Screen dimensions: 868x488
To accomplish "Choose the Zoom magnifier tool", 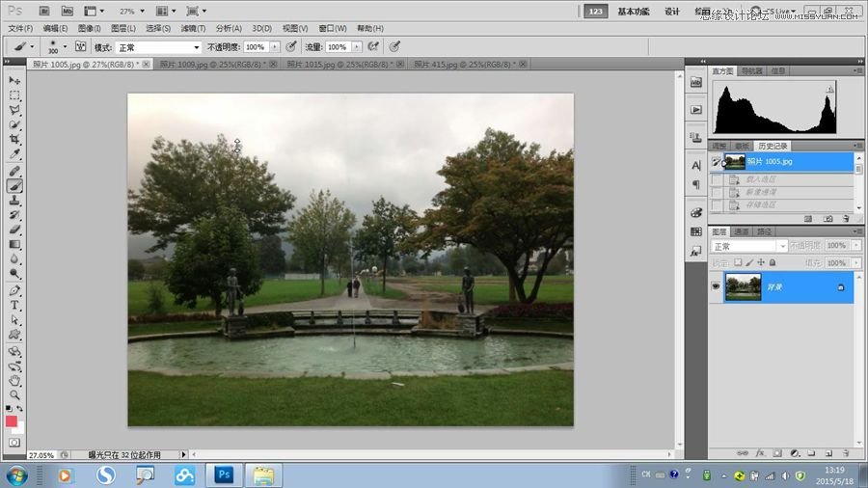I will 14,394.
